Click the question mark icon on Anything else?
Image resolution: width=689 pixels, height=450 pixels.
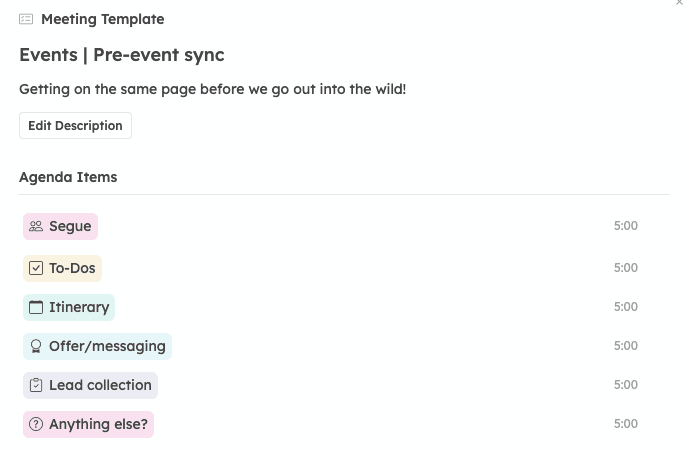tap(36, 424)
